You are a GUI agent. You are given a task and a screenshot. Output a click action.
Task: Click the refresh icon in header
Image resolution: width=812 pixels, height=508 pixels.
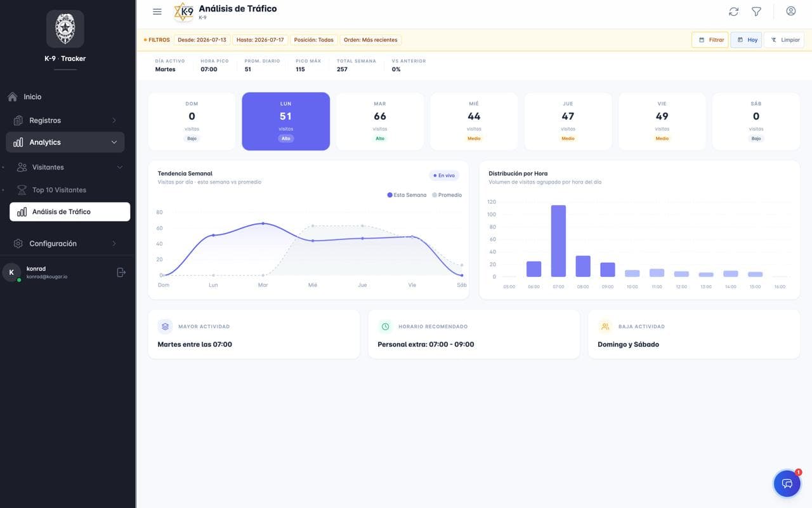click(733, 11)
